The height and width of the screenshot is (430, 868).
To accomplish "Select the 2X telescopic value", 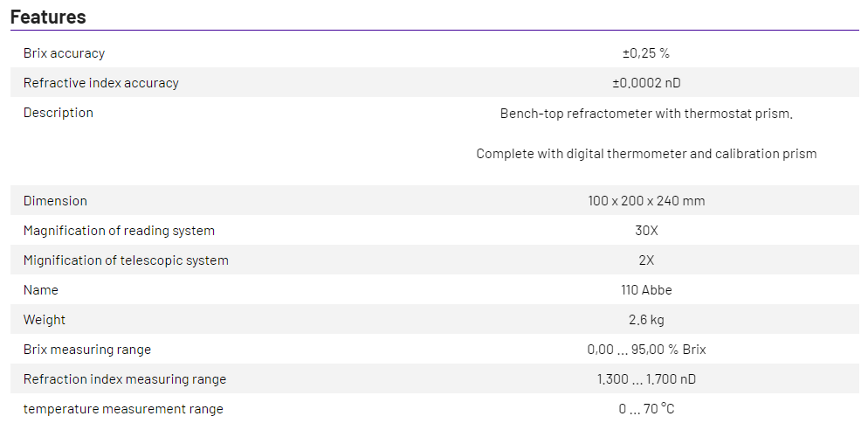I will (646, 260).
